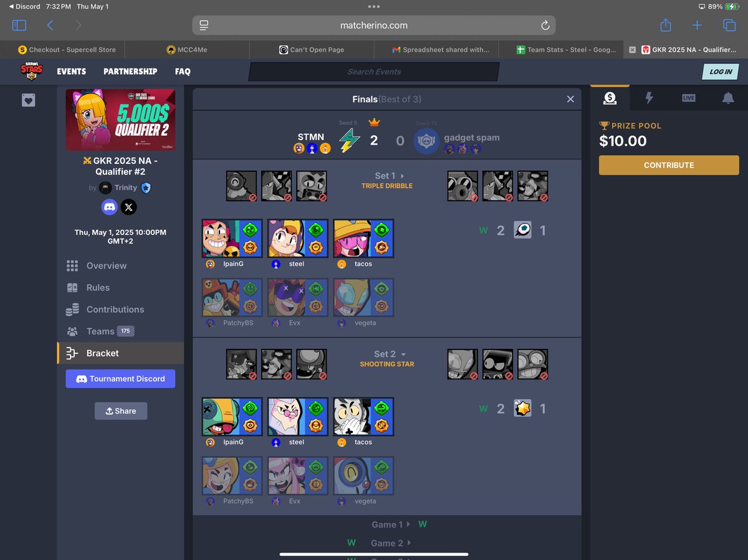Open the Bracket section

(120, 353)
